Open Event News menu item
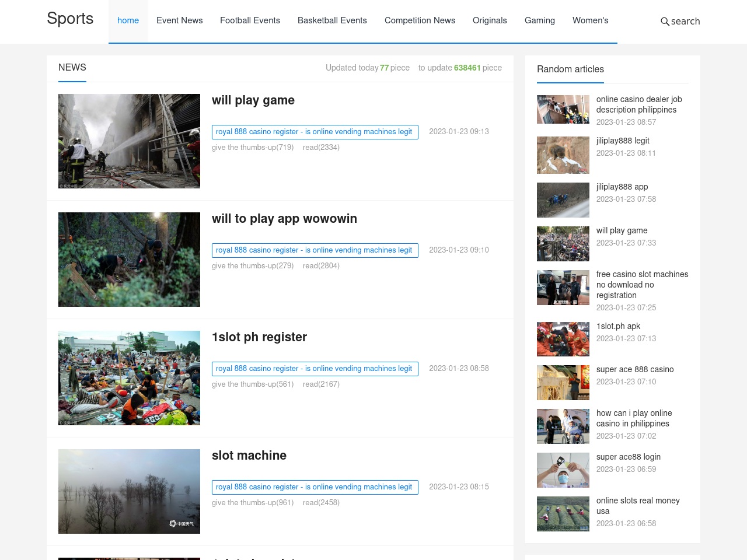The width and height of the screenshot is (747, 560). point(180,20)
